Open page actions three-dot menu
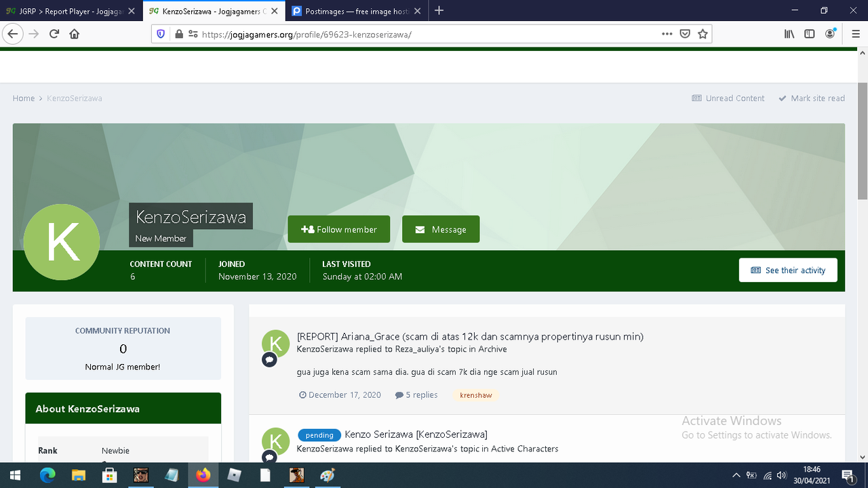 667,34
